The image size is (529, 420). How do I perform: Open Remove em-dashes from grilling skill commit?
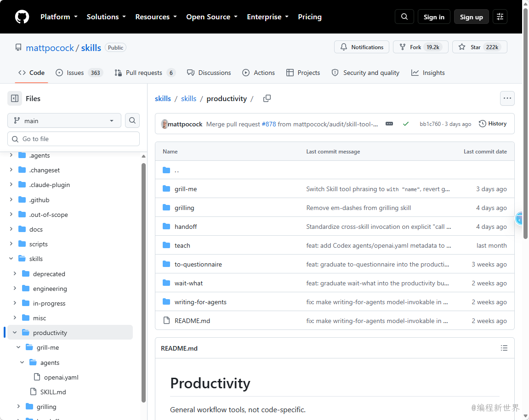click(358, 208)
